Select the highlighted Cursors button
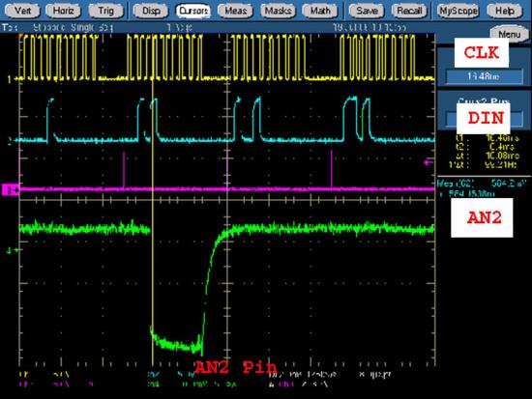The image size is (532, 399). (x=193, y=11)
